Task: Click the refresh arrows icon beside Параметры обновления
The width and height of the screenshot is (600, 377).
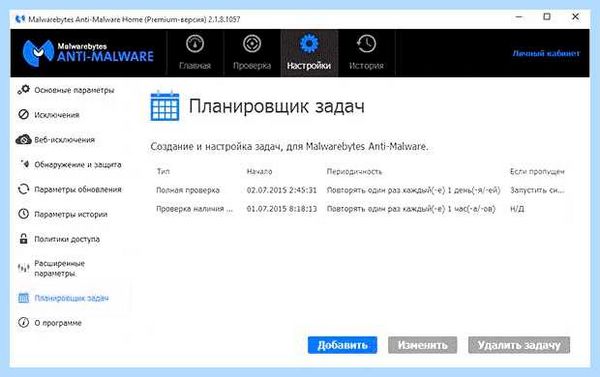Action: [23, 189]
